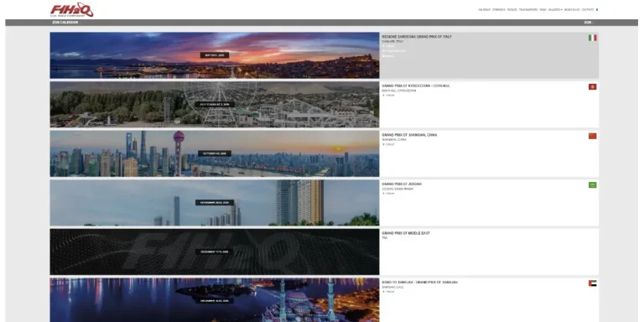This screenshot has height=322, width=644.
Task: Click the China flag icon
Action: tap(592, 136)
